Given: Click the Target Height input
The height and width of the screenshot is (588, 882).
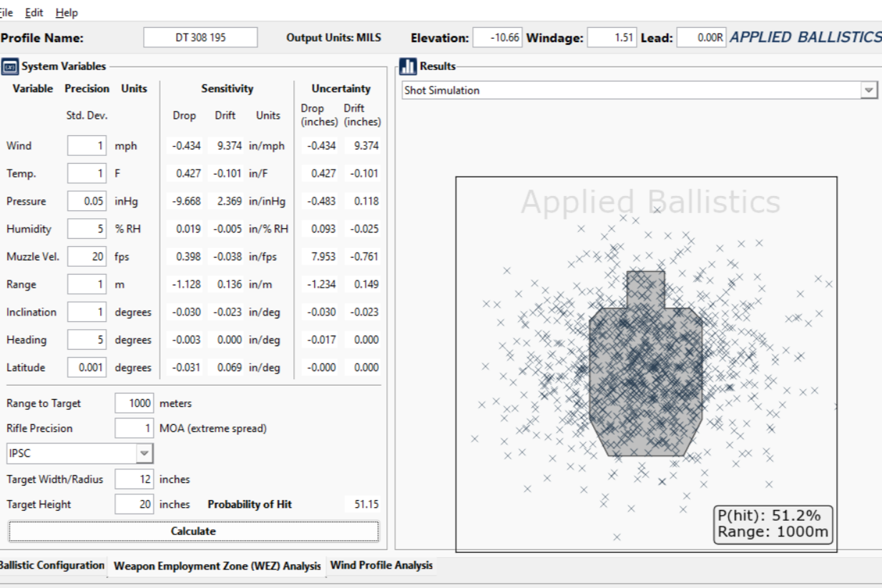Looking at the screenshot, I should (x=134, y=504).
